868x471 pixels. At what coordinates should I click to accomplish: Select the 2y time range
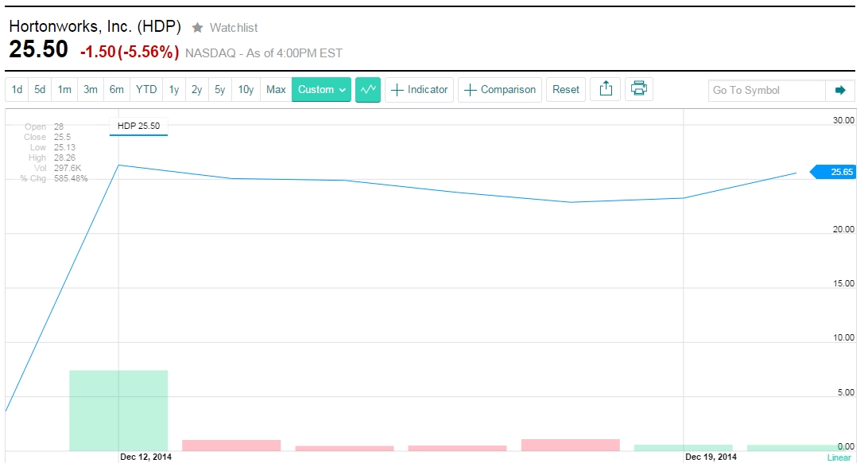click(196, 90)
